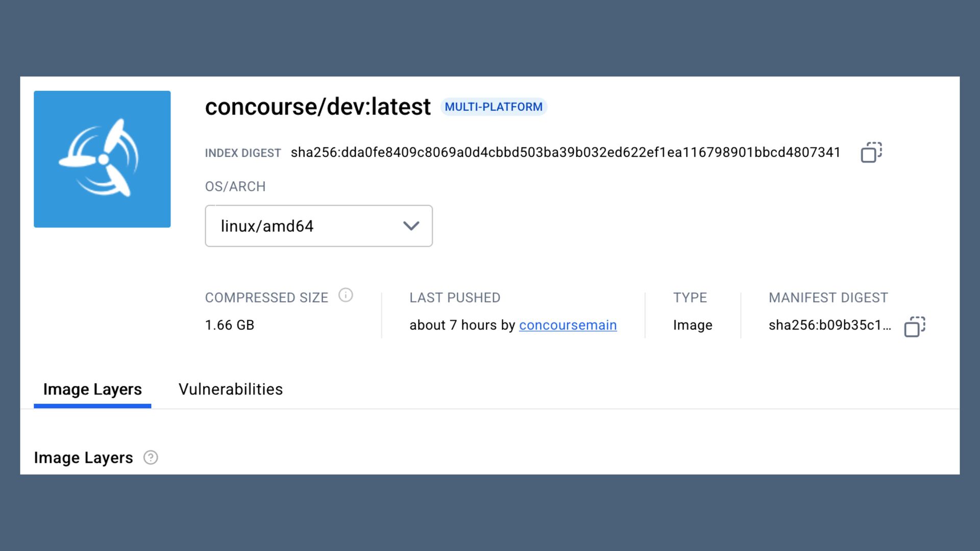Click the 1.66 GB compressed size value
The image size is (980, 551).
tap(230, 325)
